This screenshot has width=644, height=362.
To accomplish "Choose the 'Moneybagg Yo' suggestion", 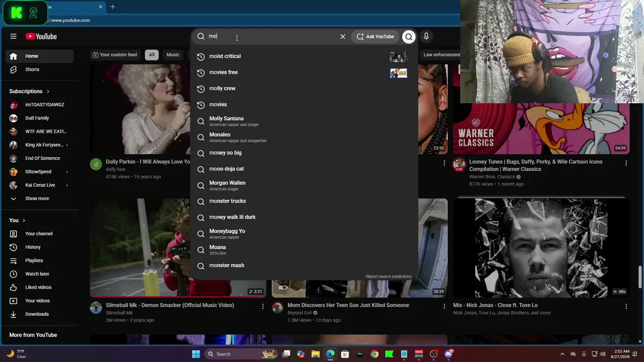I will click(x=304, y=234).
